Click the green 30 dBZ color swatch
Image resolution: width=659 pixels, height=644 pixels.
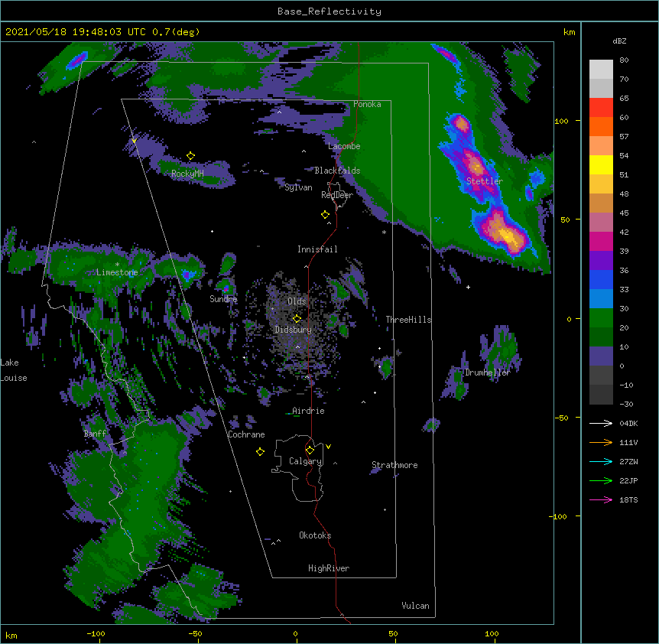(x=601, y=318)
